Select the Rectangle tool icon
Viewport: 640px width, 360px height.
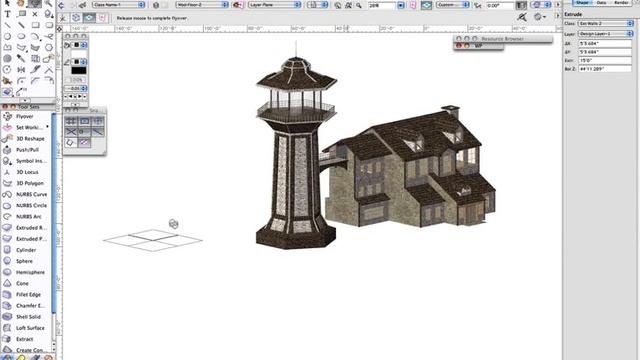pyautogui.click(x=35, y=25)
